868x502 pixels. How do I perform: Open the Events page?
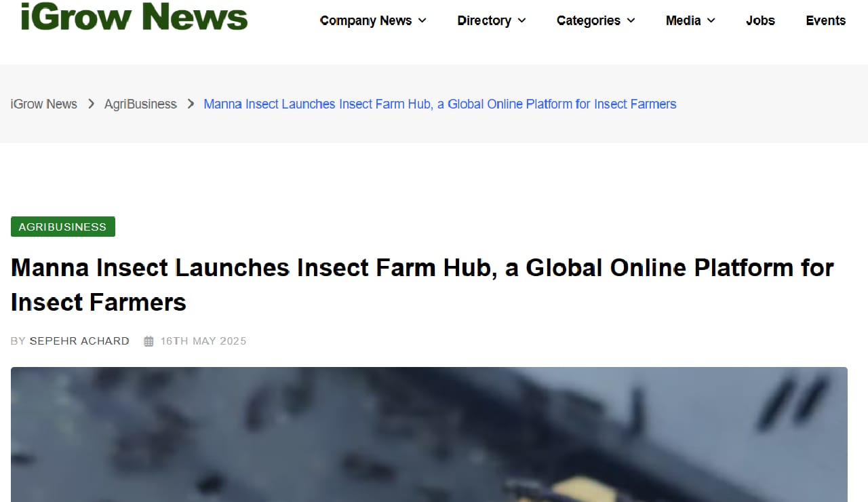(826, 21)
